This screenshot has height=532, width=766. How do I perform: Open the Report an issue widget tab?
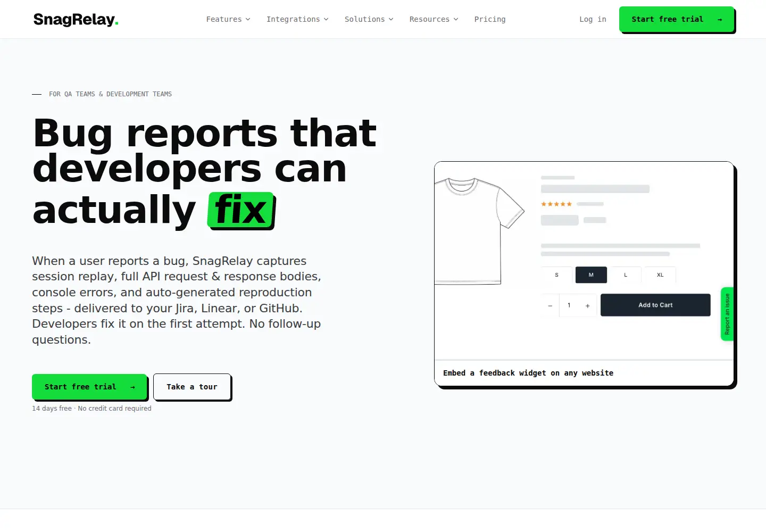[727, 314]
